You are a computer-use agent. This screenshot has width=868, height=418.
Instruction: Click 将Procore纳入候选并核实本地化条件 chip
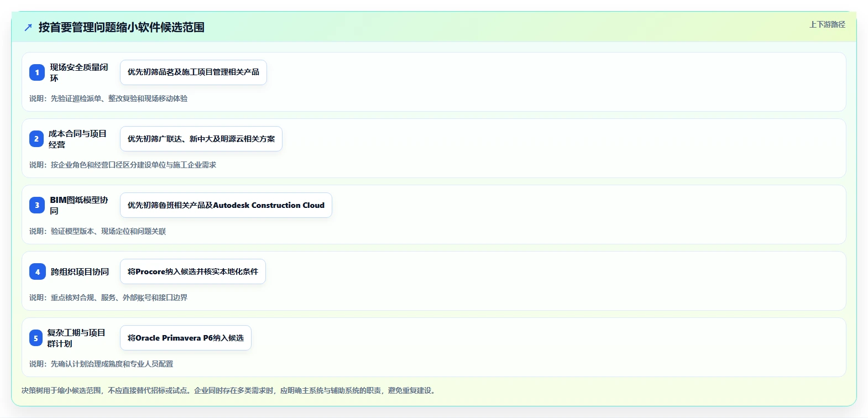pos(193,271)
